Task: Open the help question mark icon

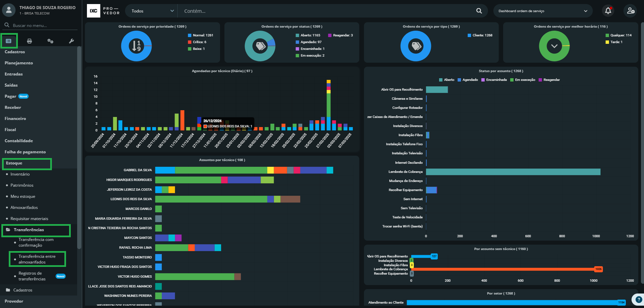Action: point(639,299)
